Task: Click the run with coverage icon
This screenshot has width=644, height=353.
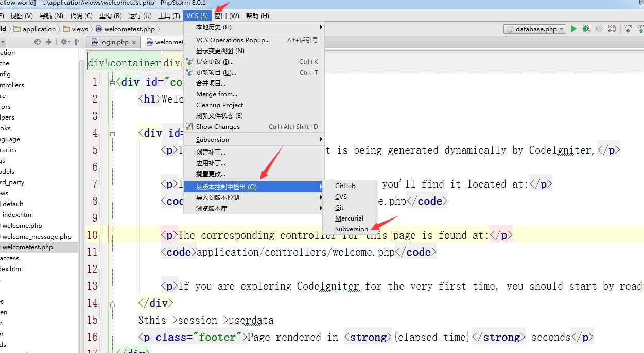Action: pyautogui.click(x=599, y=29)
